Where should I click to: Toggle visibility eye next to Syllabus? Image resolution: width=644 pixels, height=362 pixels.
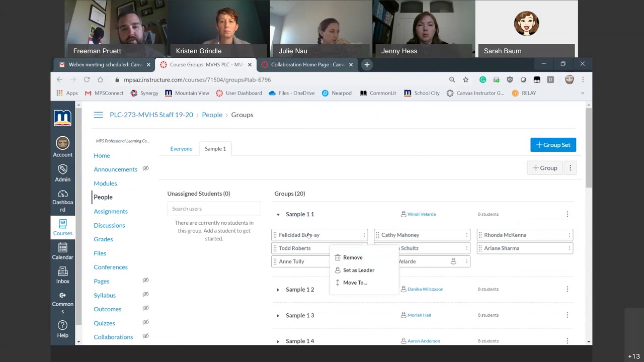click(x=145, y=294)
